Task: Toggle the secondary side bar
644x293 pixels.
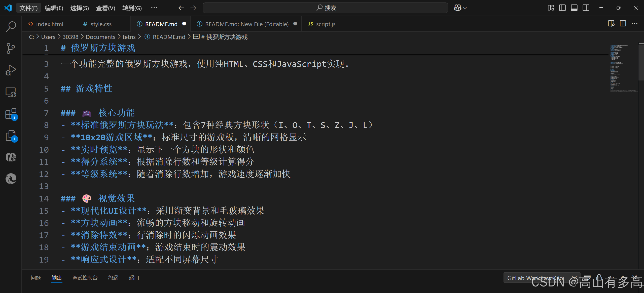Action: coord(586,8)
